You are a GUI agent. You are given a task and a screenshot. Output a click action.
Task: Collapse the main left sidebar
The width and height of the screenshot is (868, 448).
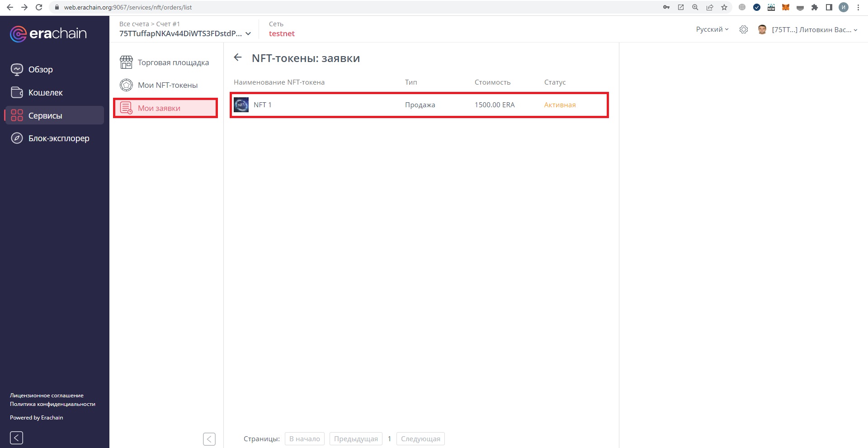coord(16,438)
